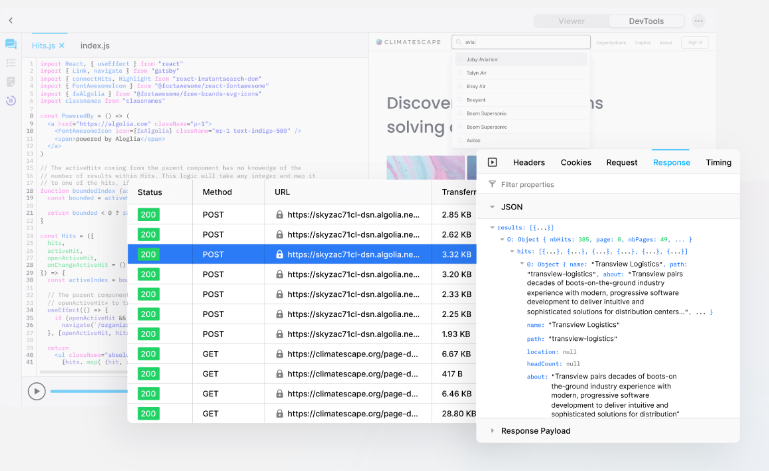Click the "location: null" JSON property
The height and width of the screenshot is (471, 769).
coord(552,352)
